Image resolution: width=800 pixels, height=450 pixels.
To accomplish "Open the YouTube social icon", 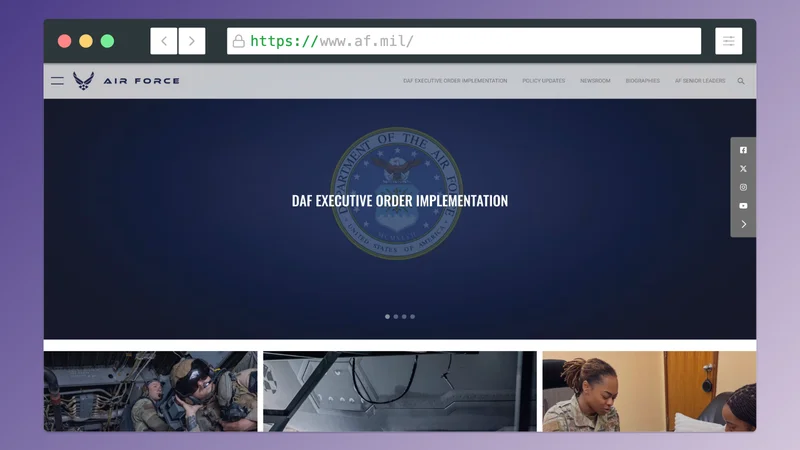I will (x=743, y=206).
